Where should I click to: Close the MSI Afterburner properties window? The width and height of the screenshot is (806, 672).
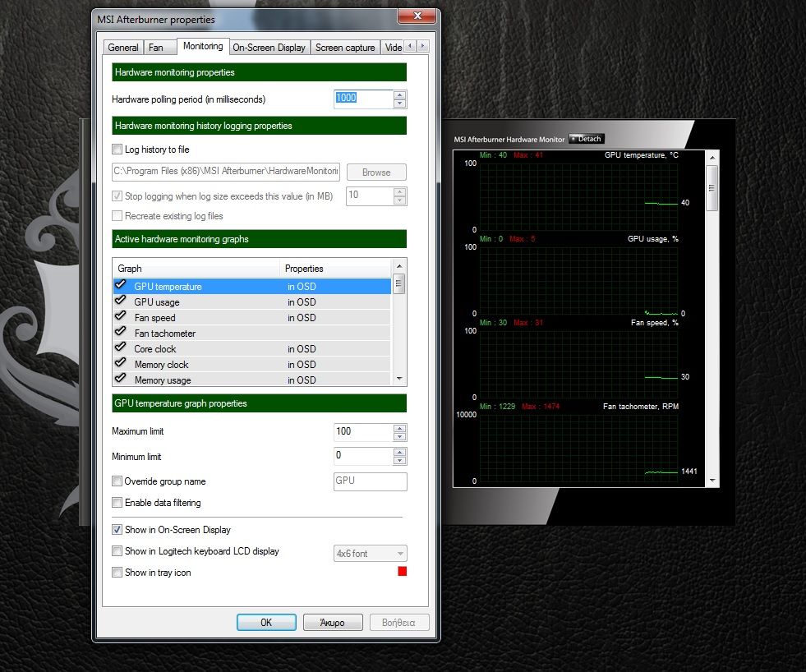click(417, 16)
